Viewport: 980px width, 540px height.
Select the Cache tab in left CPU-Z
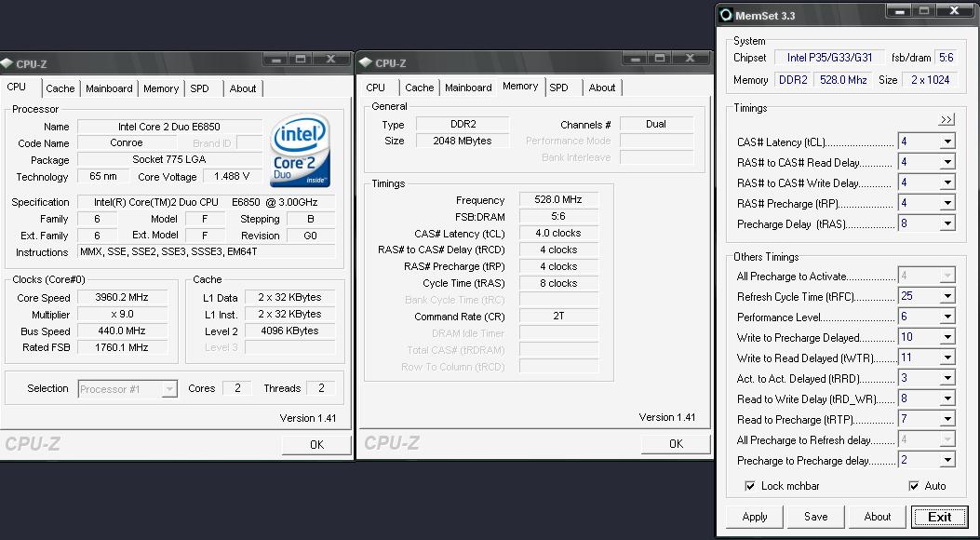(60, 88)
